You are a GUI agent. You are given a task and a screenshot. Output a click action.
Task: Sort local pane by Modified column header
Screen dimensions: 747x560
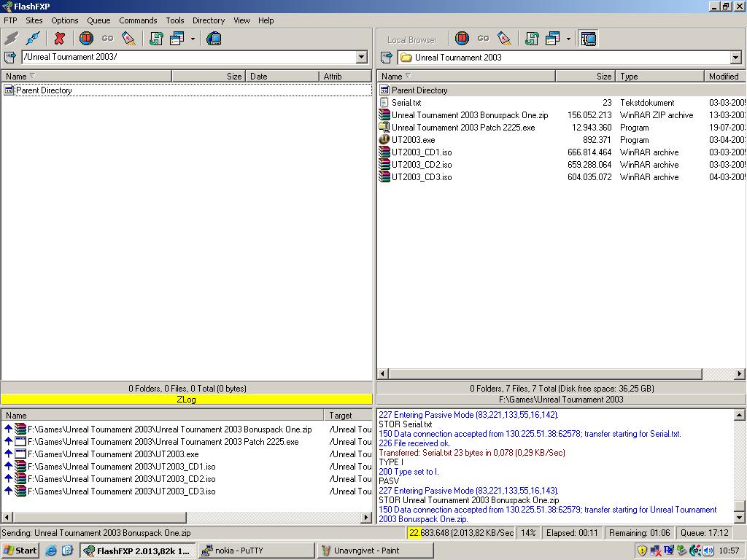pyautogui.click(x=724, y=76)
